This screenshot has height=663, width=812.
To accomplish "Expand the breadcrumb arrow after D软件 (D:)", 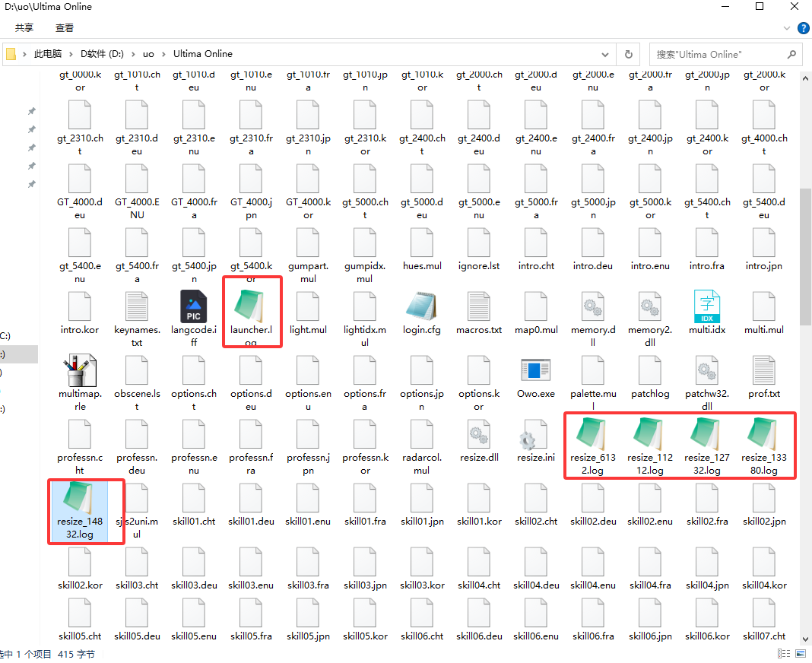I will point(133,54).
